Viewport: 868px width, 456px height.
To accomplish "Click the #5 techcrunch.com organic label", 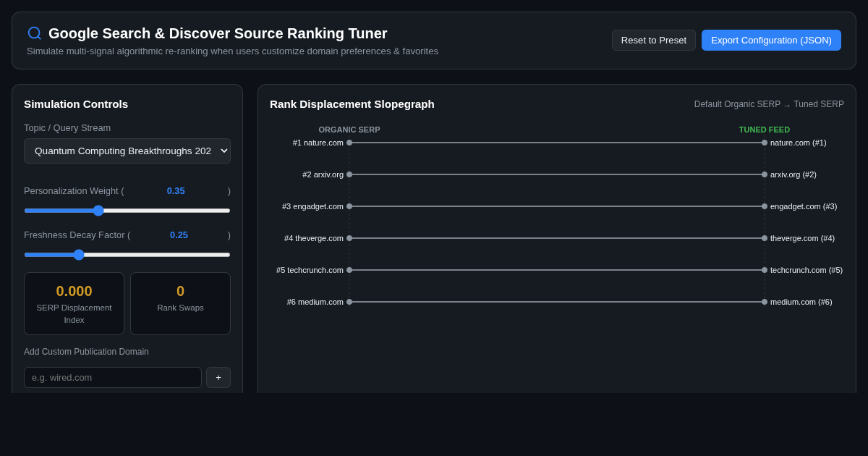I will click(x=310, y=270).
